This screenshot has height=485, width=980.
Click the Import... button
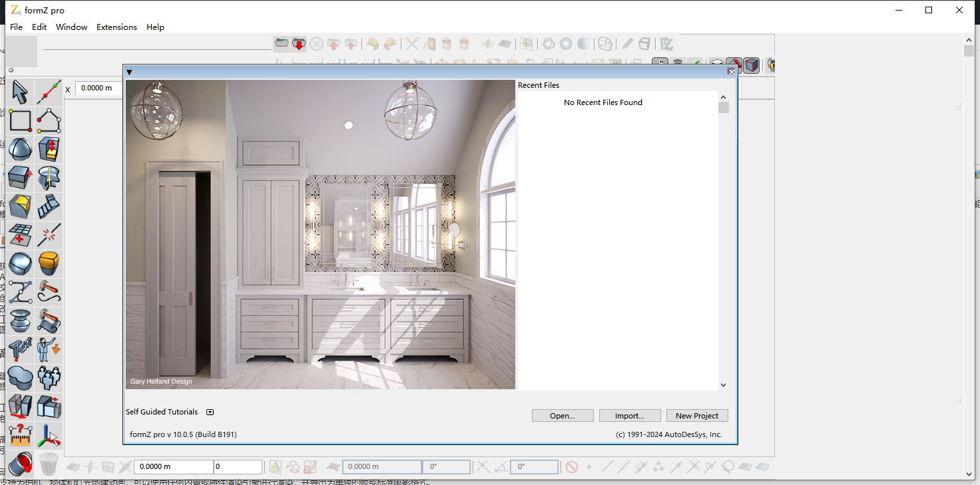tap(630, 415)
